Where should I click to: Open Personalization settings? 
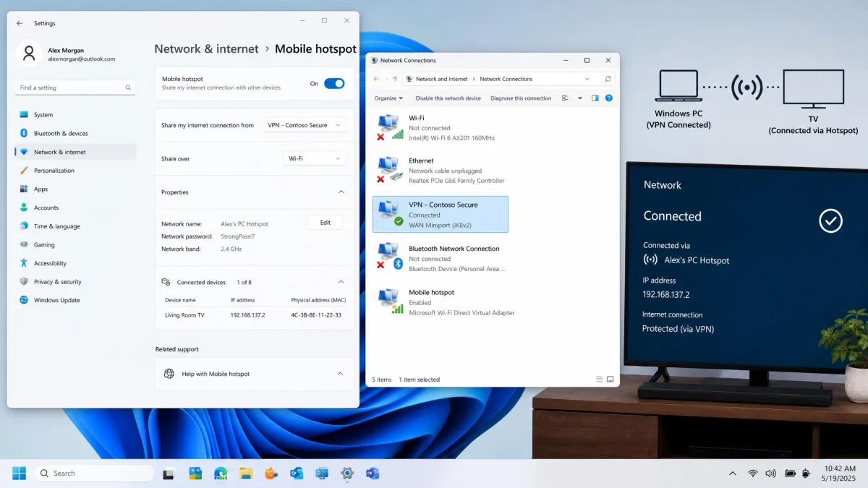(x=75, y=171)
